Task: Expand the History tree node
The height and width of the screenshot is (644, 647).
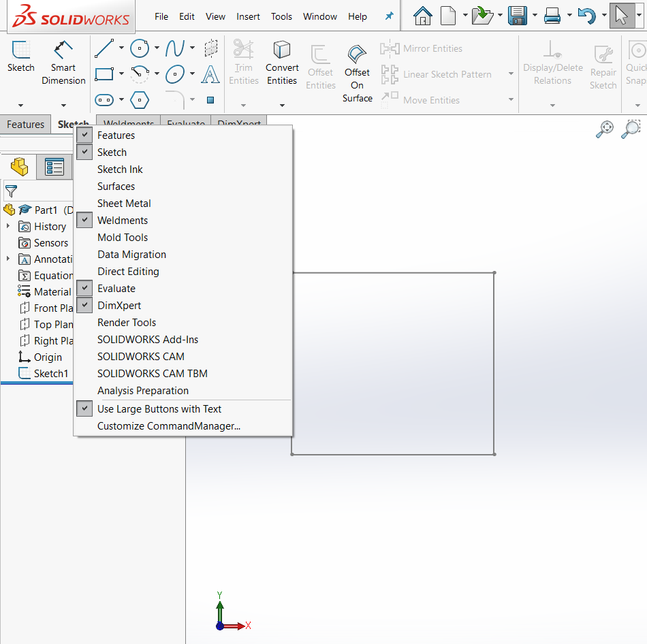Action: [8, 226]
